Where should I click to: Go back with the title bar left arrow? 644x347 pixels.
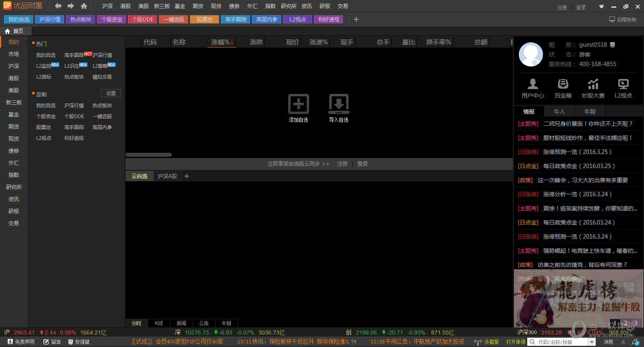tap(58, 6)
